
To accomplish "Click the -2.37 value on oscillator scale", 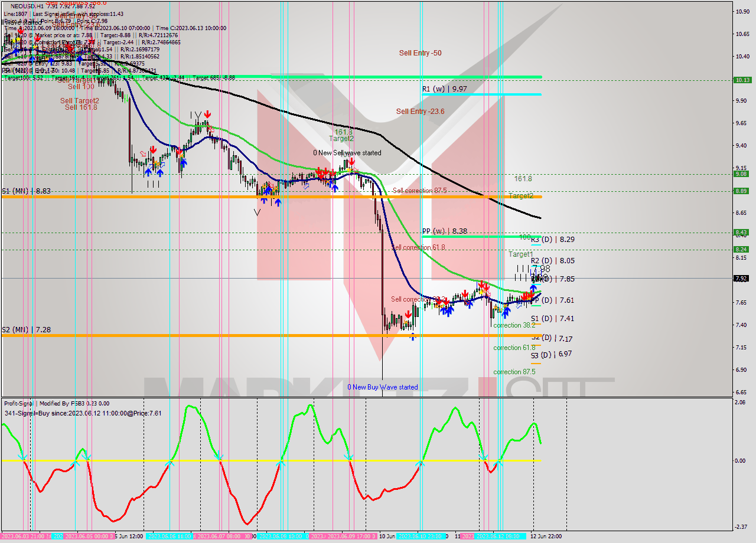I will [x=740, y=527].
